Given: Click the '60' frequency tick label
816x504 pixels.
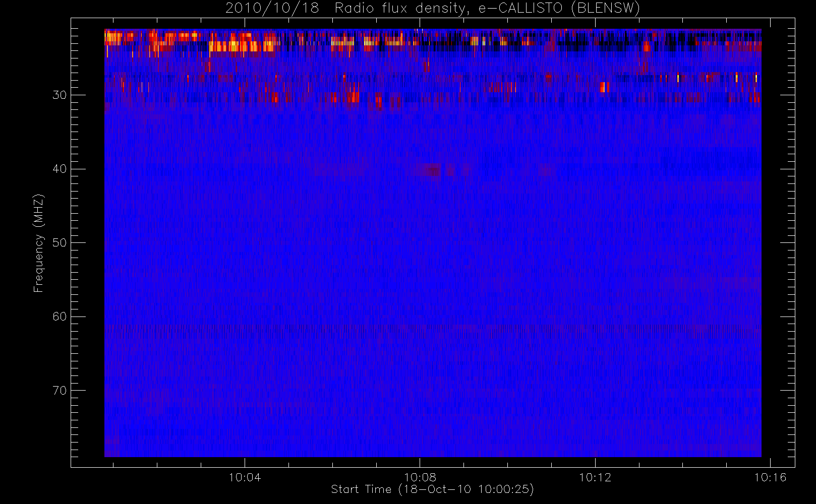Looking at the screenshot, I should pyautogui.click(x=60, y=317).
